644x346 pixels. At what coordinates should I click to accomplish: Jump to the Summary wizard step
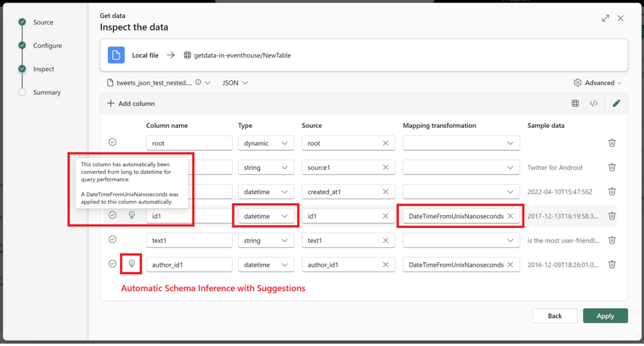(47, 93)
